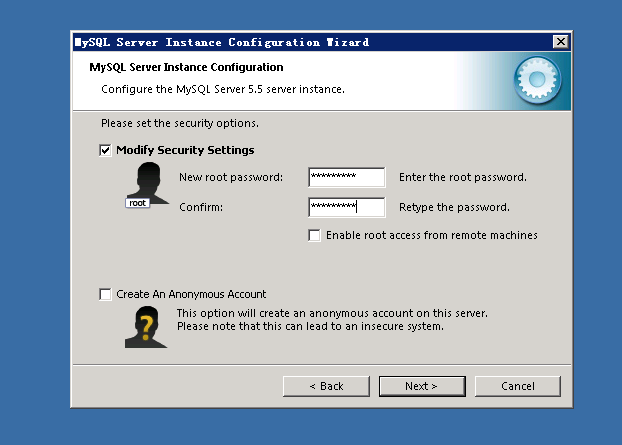The image size is (622, 445).
Task: Go to the previous step with Back
Action: click(x=325, y=386)
